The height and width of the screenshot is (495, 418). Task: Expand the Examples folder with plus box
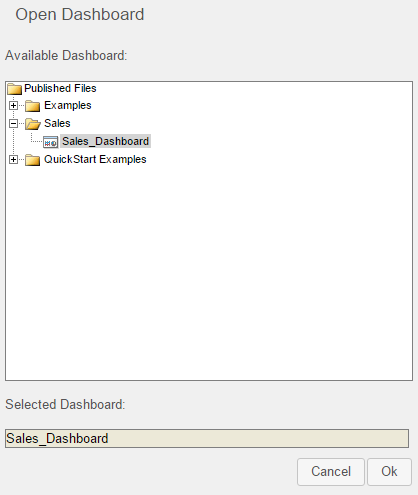(x=13, y=106)
